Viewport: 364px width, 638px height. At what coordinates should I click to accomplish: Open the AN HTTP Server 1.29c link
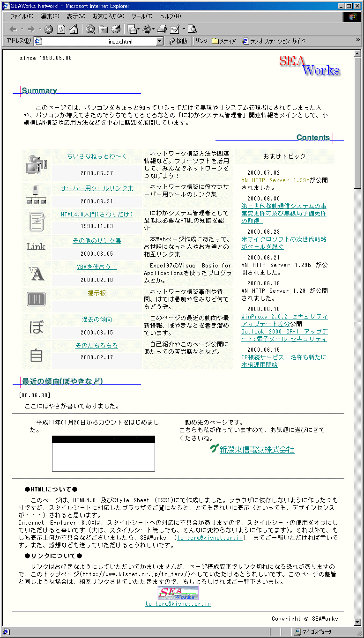click(275, 180)
